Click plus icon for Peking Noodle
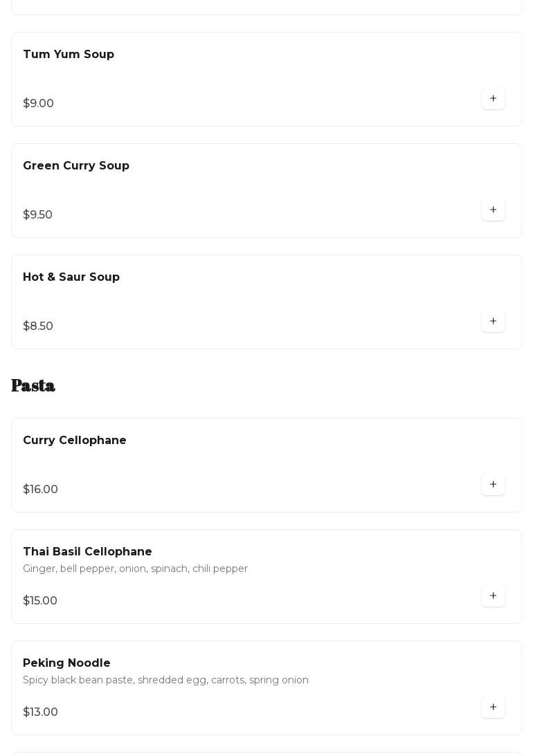The image size is (533, 756). [x=493, y=708]
